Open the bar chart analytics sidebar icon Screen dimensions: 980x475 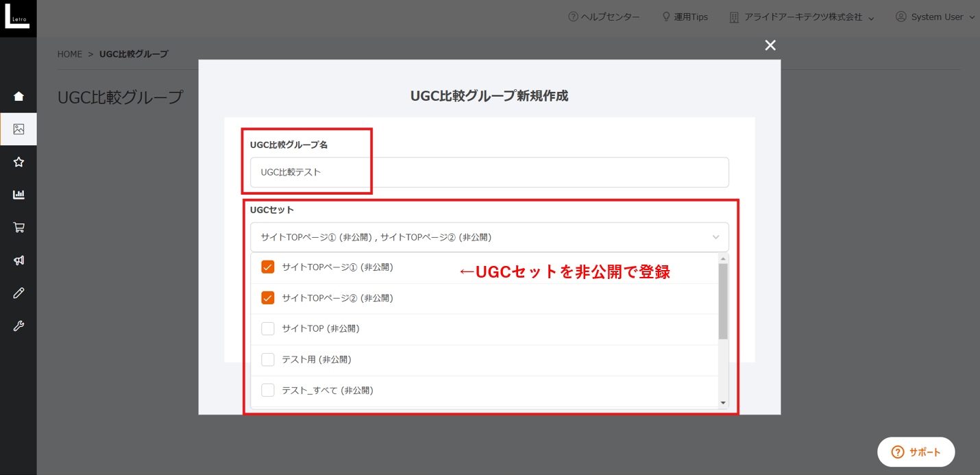point(18,194)
